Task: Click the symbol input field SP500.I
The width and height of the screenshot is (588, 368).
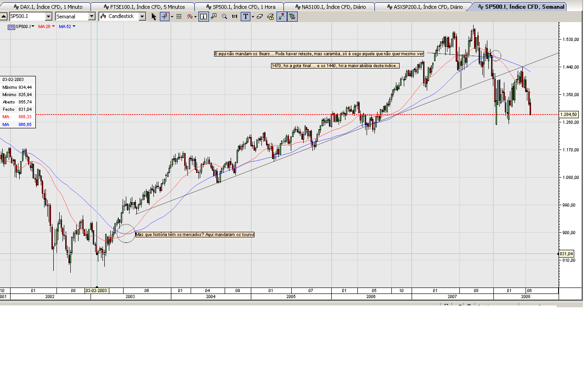Action: 27,16
